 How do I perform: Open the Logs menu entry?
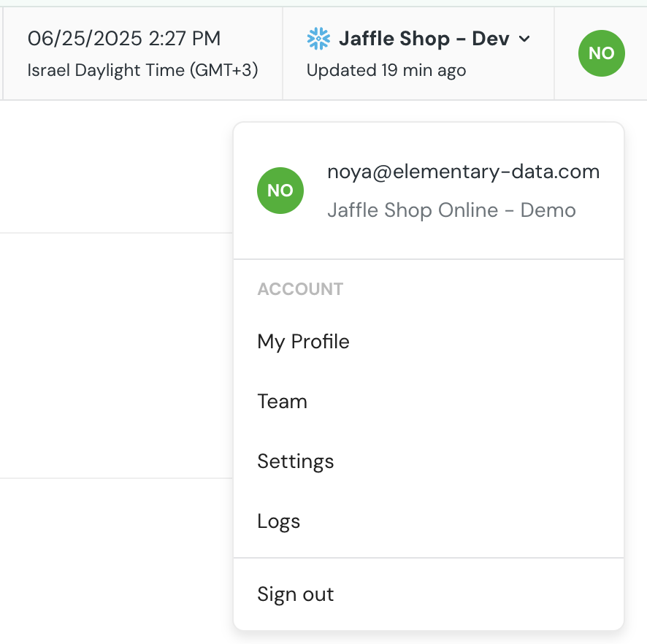click(x=278, y=521)
